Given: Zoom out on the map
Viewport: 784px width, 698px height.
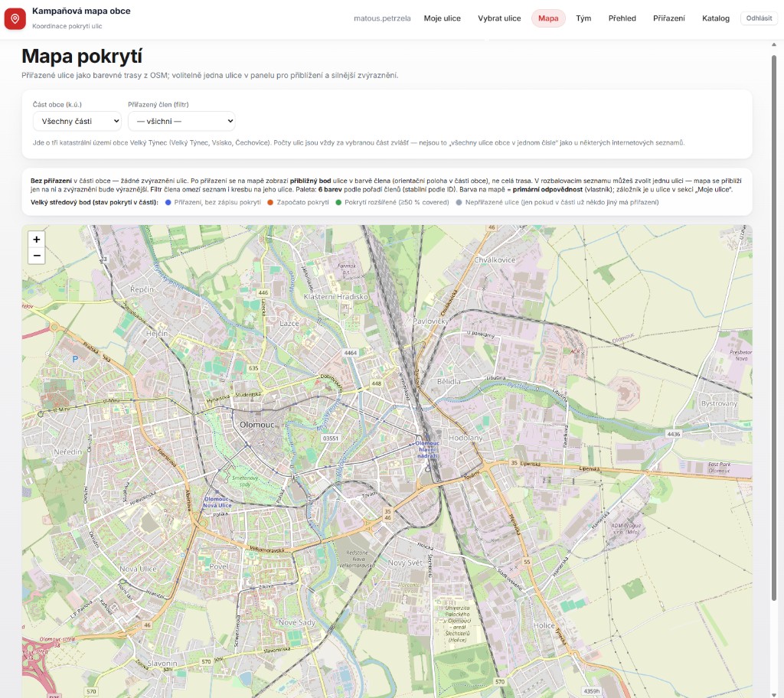Looking at the screenshot, I should pos(36,256).
